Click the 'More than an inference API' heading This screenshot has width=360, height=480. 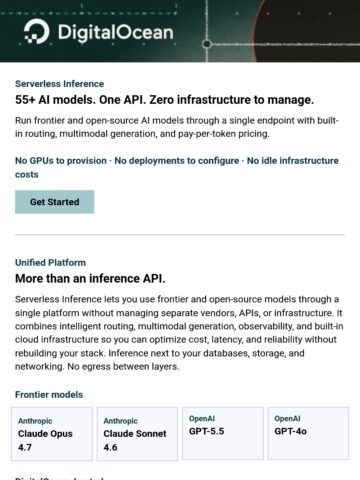click(90, 278)
